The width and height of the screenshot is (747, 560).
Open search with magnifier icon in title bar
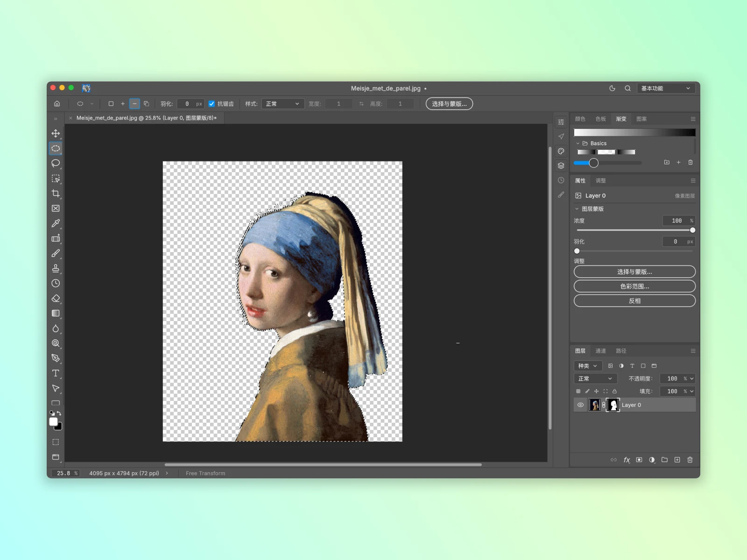pyautogui.click(x=627, y=88)
